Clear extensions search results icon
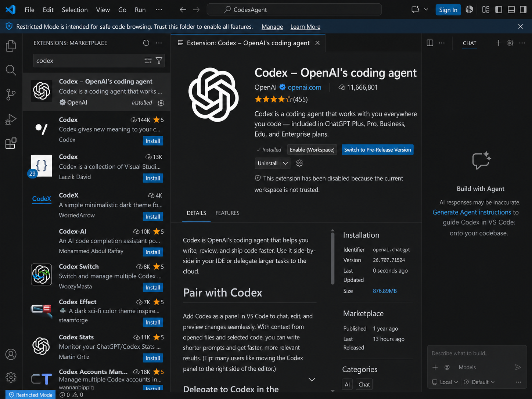Image resolution: width=532 pixels, height=399 pixels. click(x=148, y=61)
